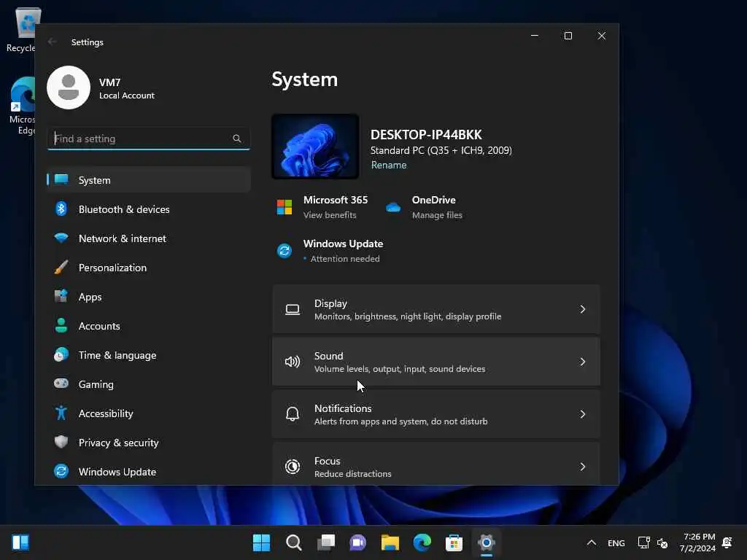Click the network icon in the system tray
The image size is (747, 560).
643,542
